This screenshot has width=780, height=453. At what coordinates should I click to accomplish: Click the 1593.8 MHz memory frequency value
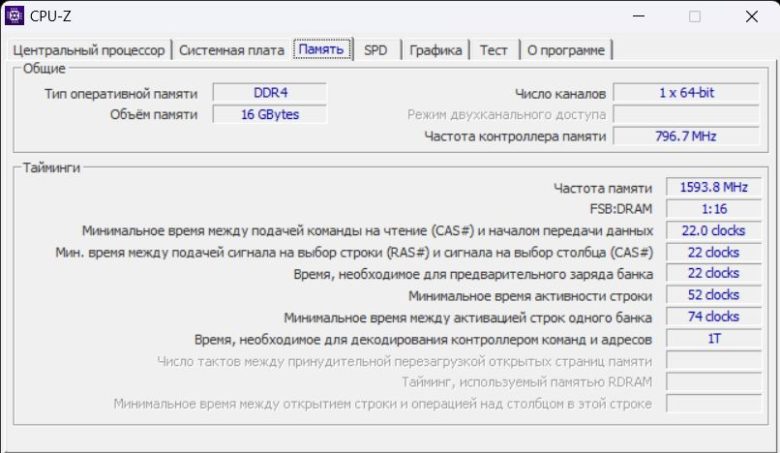[714, 187]
